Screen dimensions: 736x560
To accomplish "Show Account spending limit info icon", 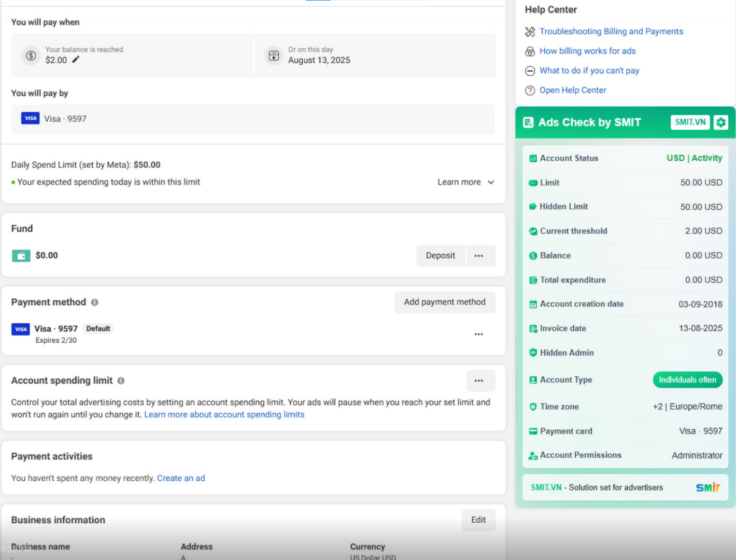I will click(121, 381).
